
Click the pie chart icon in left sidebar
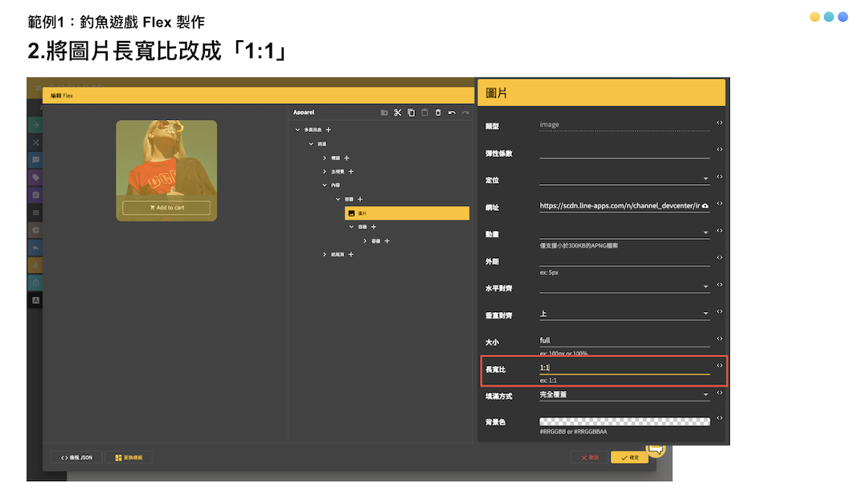[x=35, y=230]
